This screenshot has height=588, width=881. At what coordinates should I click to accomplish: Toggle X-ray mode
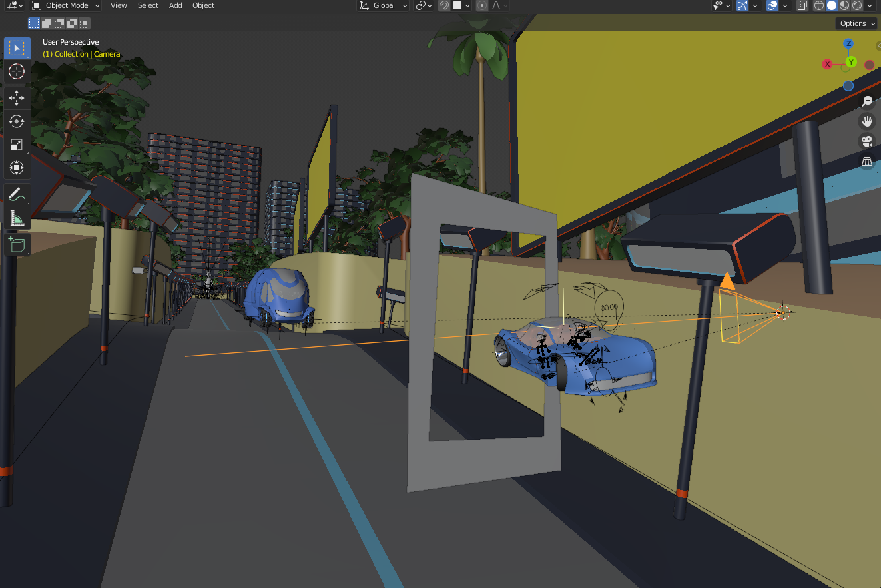[802, 5]
